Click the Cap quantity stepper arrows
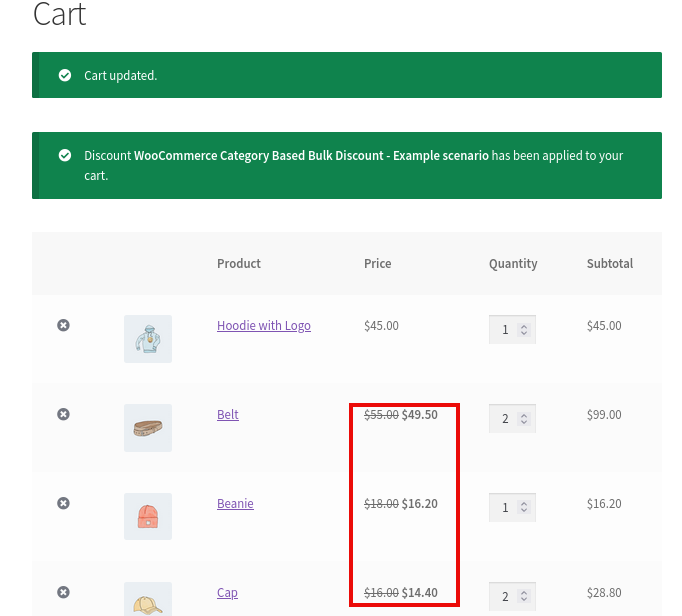 pos(524,597)
